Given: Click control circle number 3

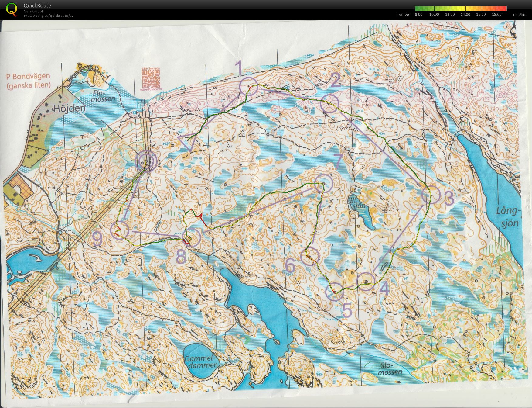Looking at the screenshot, I should point(431,195).
